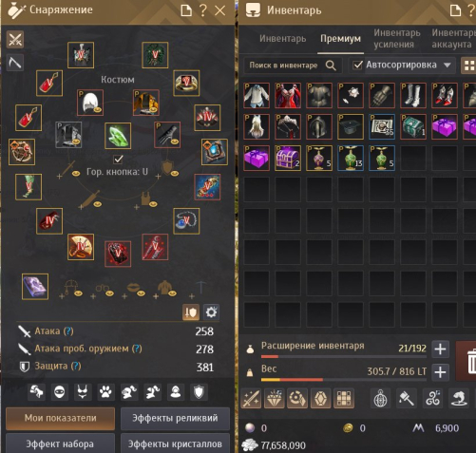The width and height of the screenshot is (476, 453).
Task: Click the hammer icon in inventory toolbar
Action: point(407,399)
